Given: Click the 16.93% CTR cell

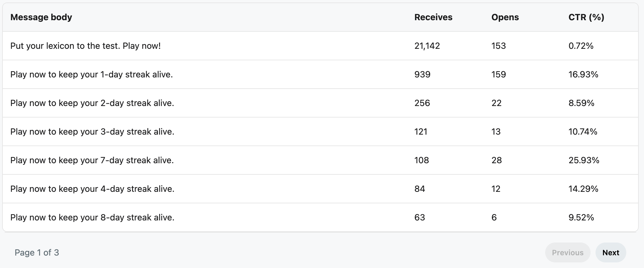Looking at the screenshot, I should tap(583, 74).
